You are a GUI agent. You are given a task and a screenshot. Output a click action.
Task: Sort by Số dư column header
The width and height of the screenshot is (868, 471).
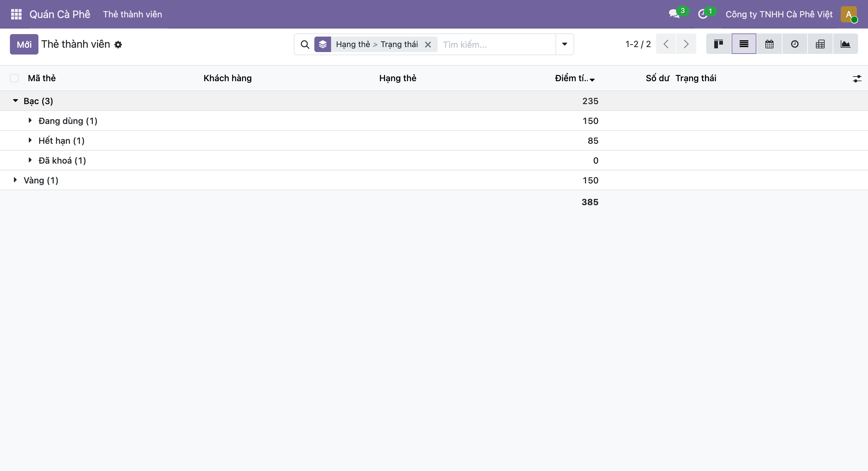658,78
